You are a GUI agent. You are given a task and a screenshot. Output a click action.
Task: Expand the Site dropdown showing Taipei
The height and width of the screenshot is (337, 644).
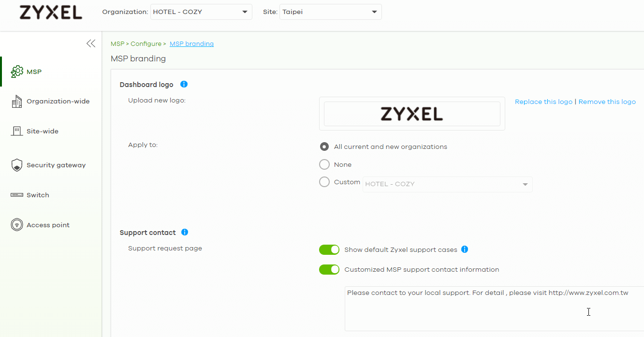[x=331, y=12]
